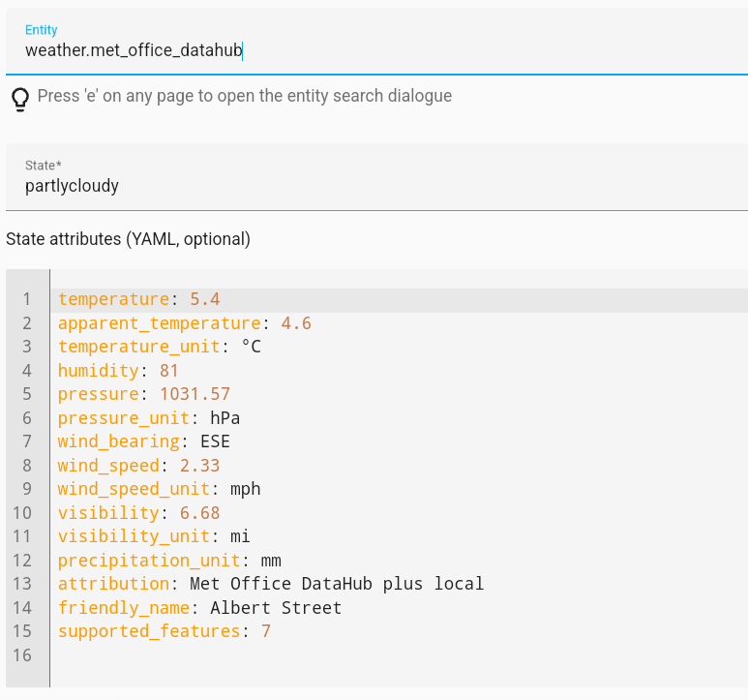The height and width of the screenshot is (700, 748).
Task: Click the friendly_name Albert Street value
Action: pyautogui.click(x=276, y=608)
